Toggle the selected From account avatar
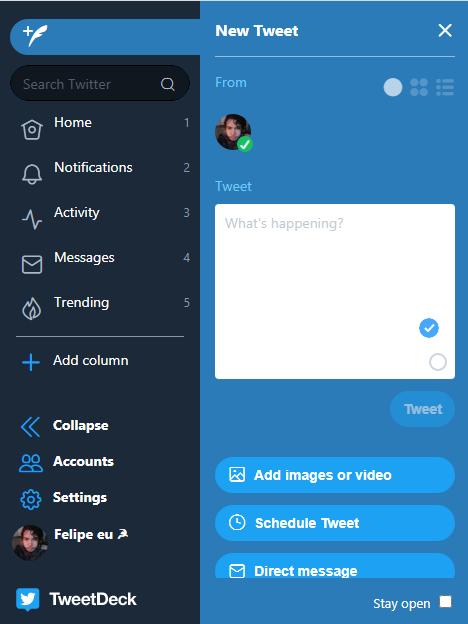Screen dimensions: 468x624 [x=234, y=133]
